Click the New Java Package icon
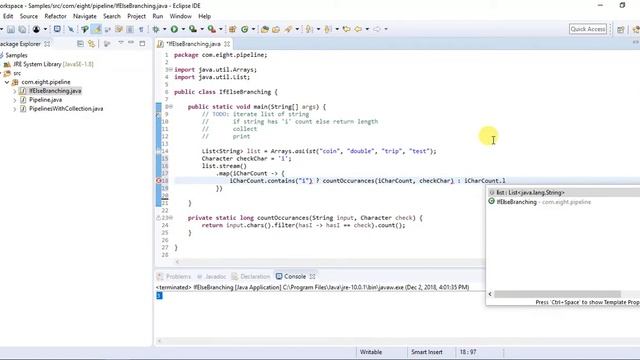Image resolution: width=640 pixels, height=360 pixels. tap(233, 29)
